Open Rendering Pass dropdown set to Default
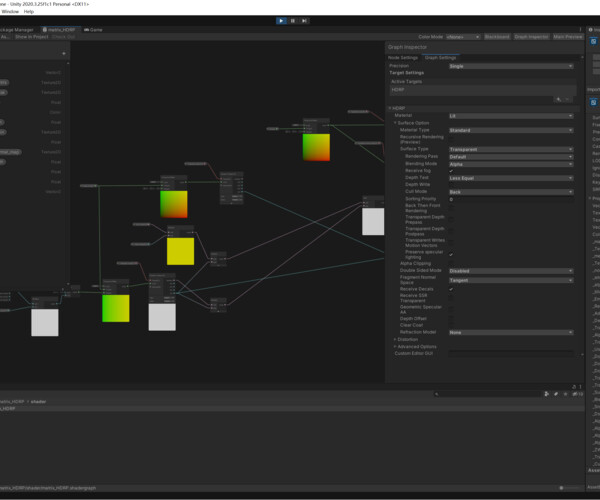Viewport: 600px width, 500px height. coord(511,157)
